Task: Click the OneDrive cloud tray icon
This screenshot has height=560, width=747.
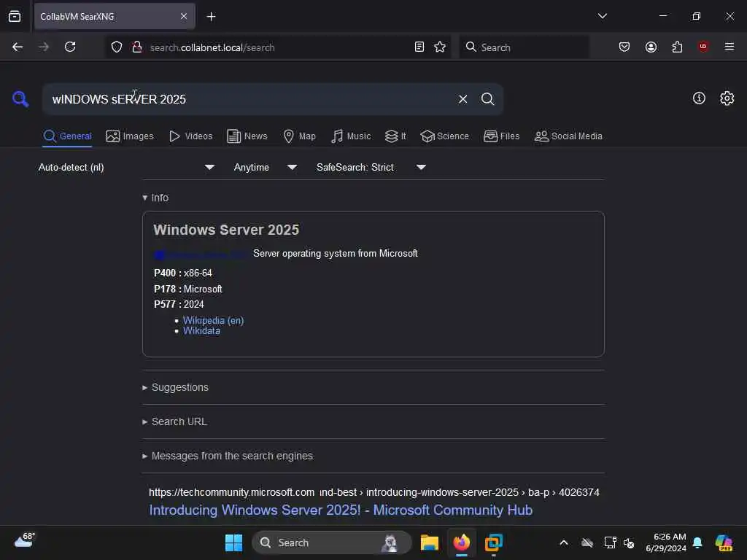Action: [587, 542]
